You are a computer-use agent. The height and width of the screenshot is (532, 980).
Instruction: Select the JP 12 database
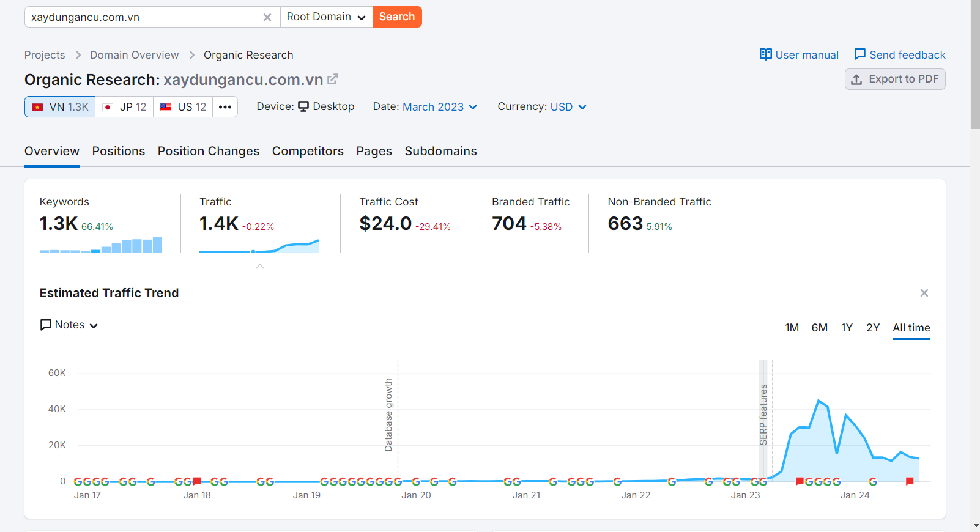pos(124,107)
